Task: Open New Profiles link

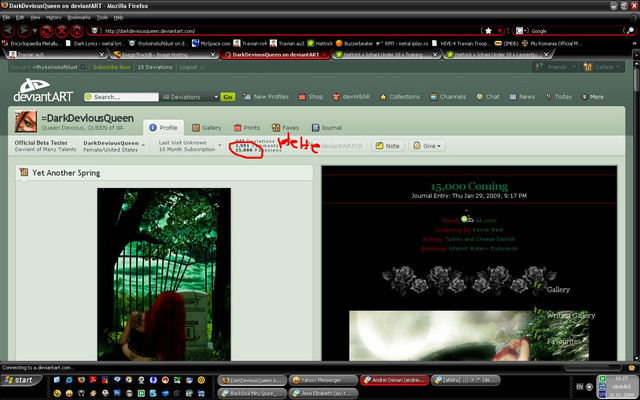Action: (266, 97)
